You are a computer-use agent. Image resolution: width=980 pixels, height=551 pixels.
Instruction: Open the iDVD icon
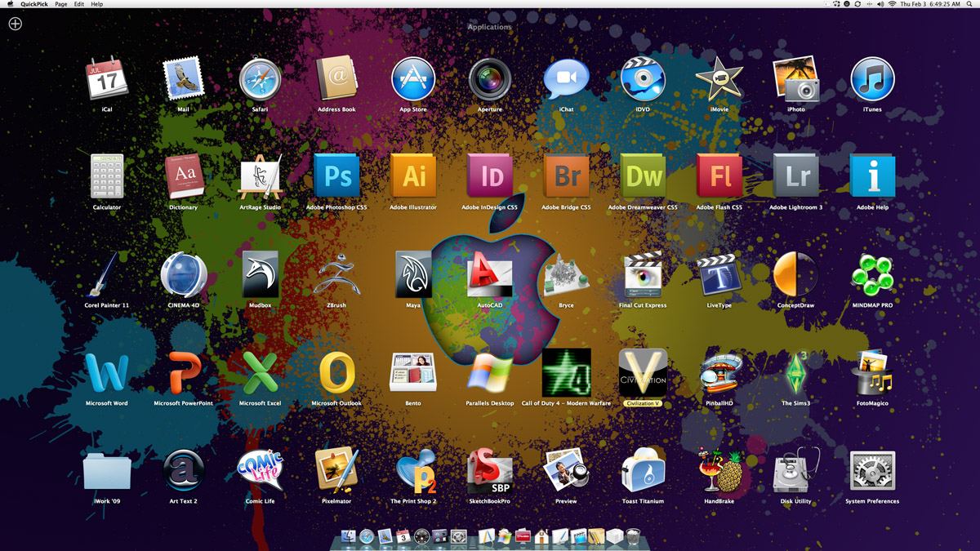[x=643, y=79]
